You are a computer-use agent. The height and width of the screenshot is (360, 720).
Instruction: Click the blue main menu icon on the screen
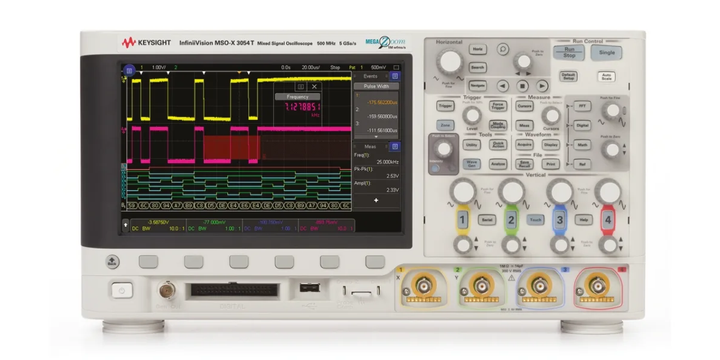129,71
